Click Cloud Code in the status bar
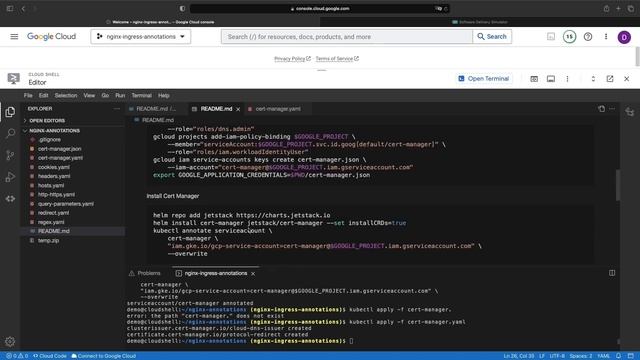Image resolution: width=640 pixels, height=360 pixels. (50, 356)
